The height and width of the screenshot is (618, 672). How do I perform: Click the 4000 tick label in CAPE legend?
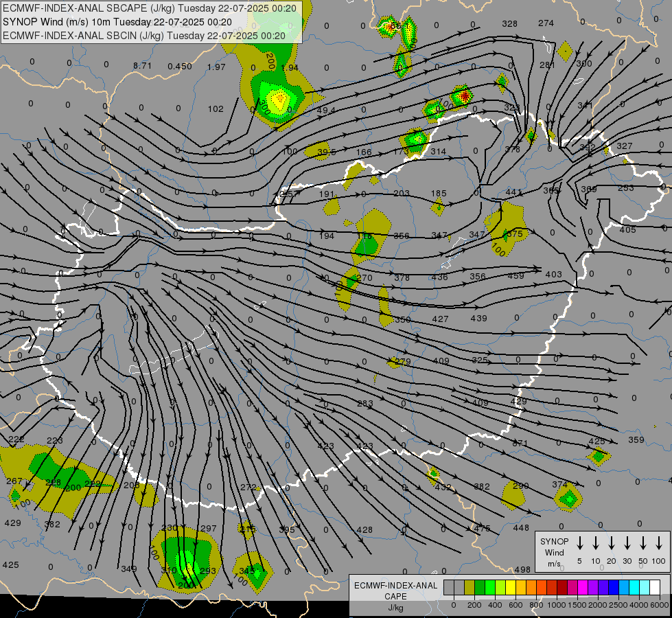point(639,605)
